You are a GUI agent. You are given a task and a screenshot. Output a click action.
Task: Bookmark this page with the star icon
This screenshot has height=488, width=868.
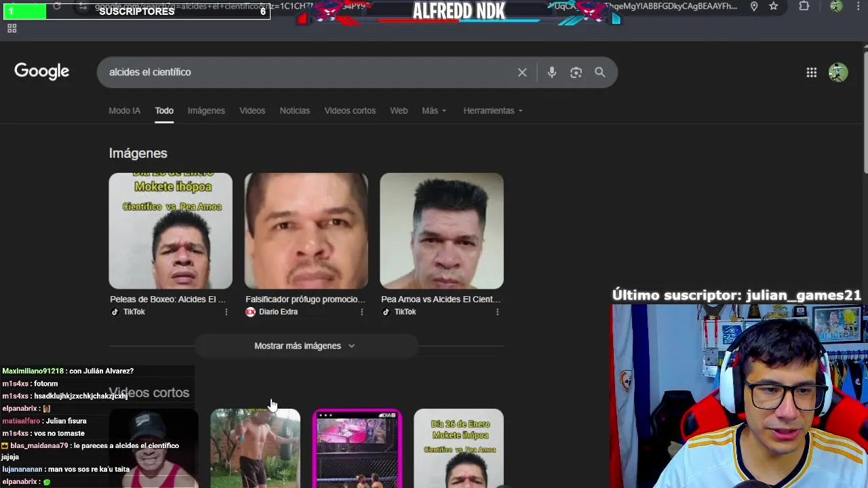click(x=774, y=6)
